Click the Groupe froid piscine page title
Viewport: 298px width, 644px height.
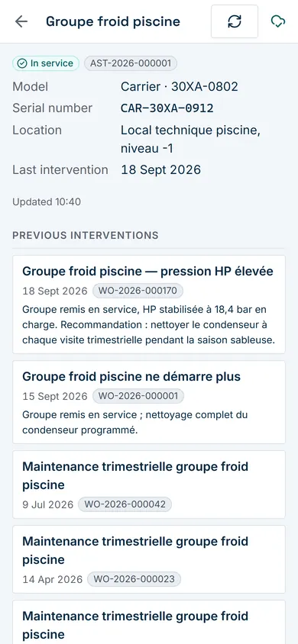pyautogui.click(x=113, y=21)
